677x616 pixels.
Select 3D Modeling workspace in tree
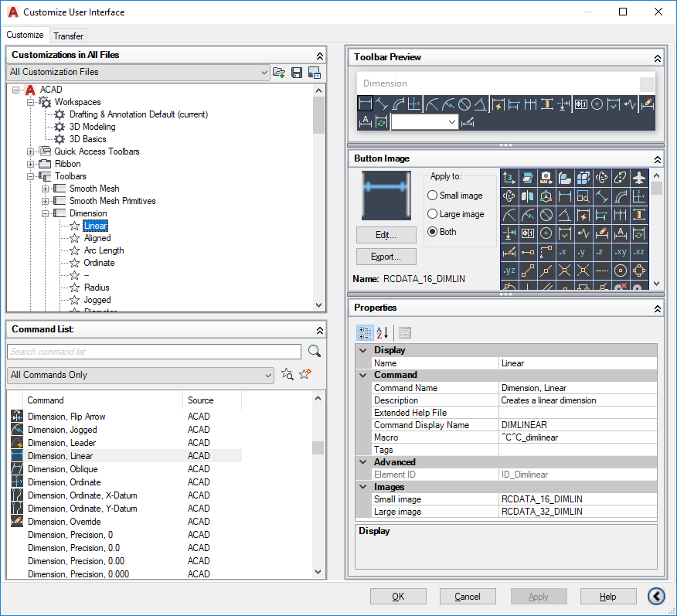93,127
